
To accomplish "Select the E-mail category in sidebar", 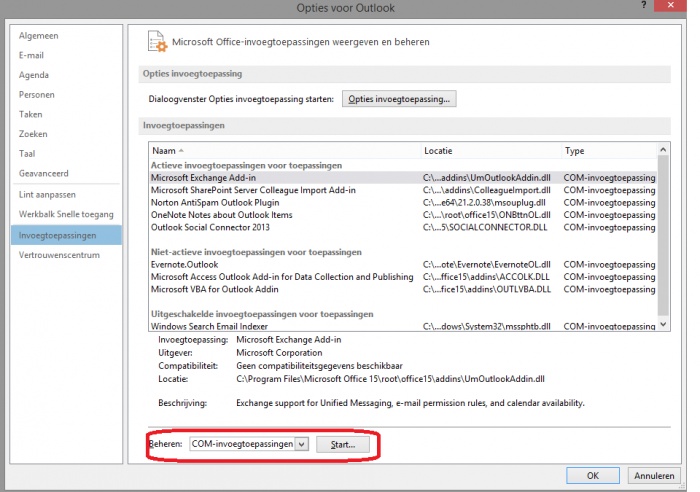I will 31,55.
